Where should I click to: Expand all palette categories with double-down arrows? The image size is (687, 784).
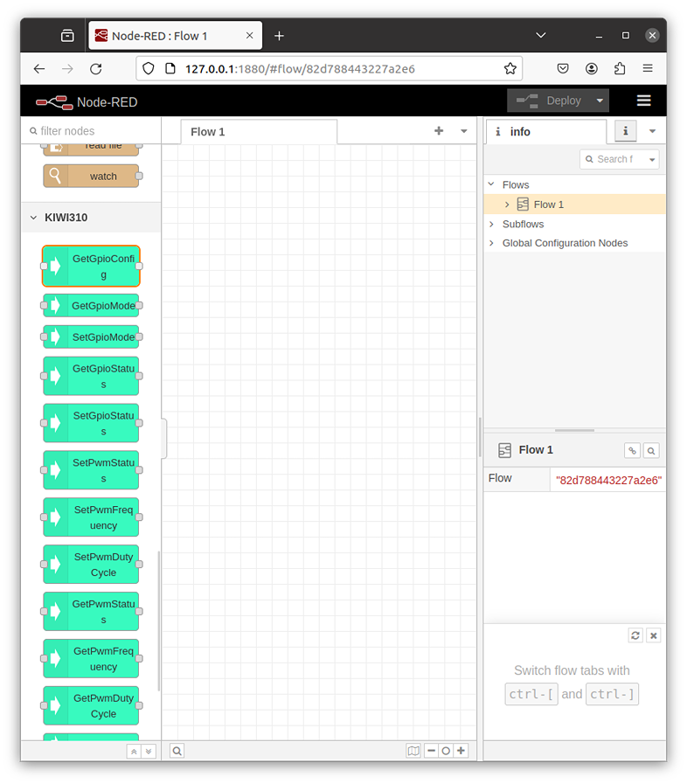point(148,751)
